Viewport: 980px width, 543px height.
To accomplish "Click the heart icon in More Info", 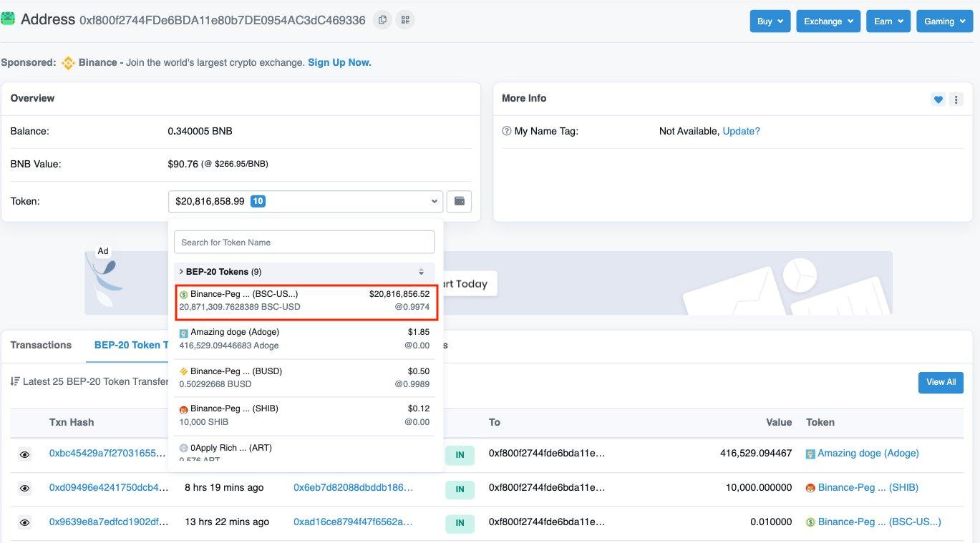I will click(x=938, y=99).
